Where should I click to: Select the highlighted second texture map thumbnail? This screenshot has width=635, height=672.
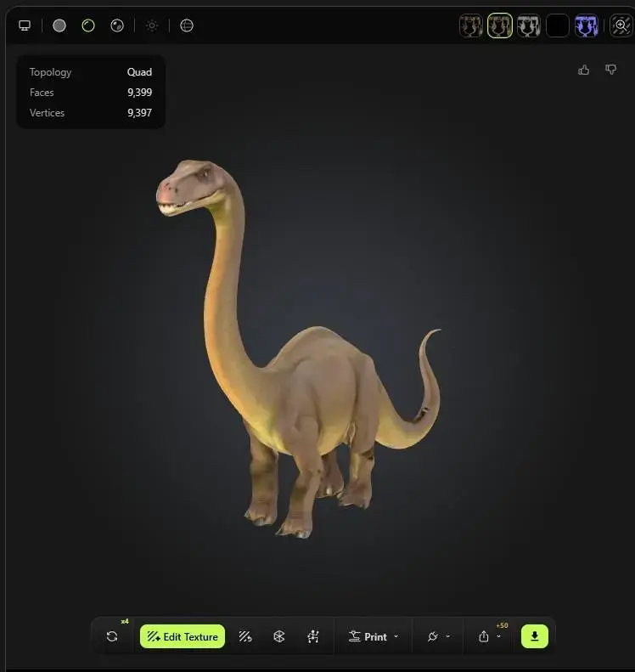coord(500,25)
